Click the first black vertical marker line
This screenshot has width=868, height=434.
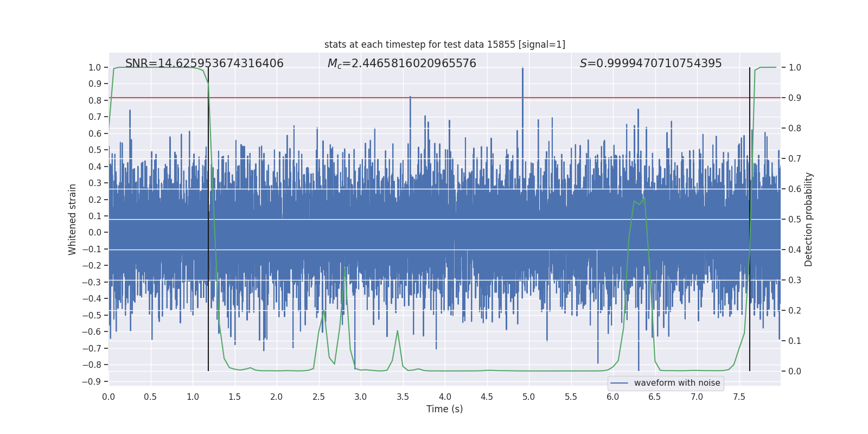coord(208,219)
